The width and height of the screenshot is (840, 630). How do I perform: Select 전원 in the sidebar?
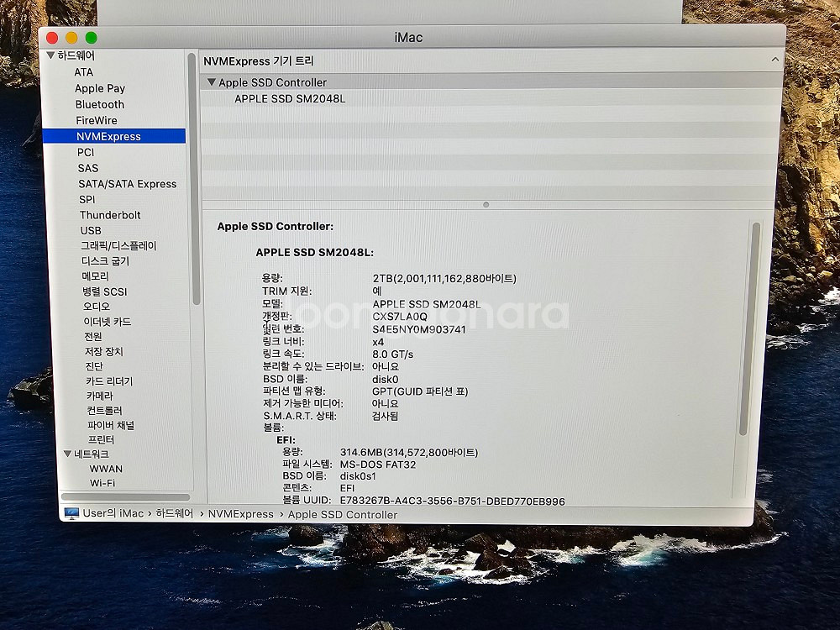point(92,337)
